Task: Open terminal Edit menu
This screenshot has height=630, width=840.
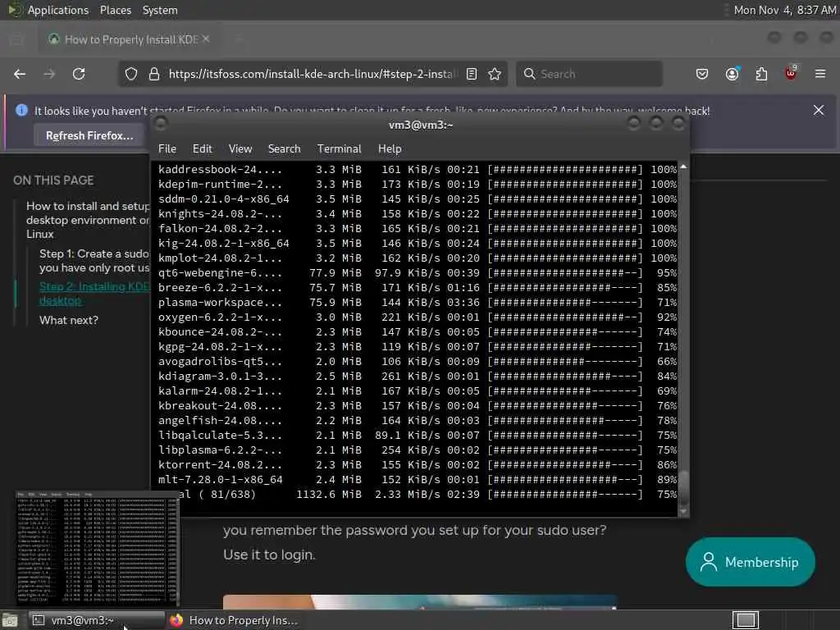Action: point(202,149)
